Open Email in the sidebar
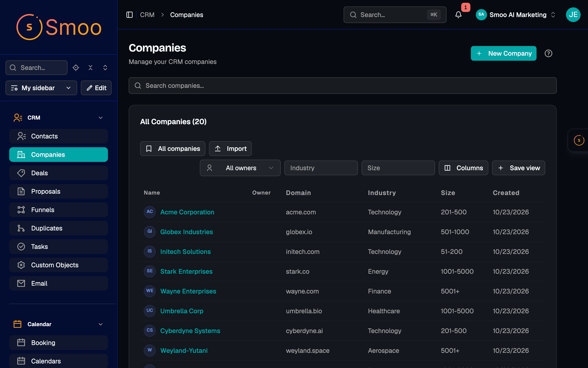Image resolution: width=588 pixels, height=368 pixels. pyautogui.click(x=59, y=283)
